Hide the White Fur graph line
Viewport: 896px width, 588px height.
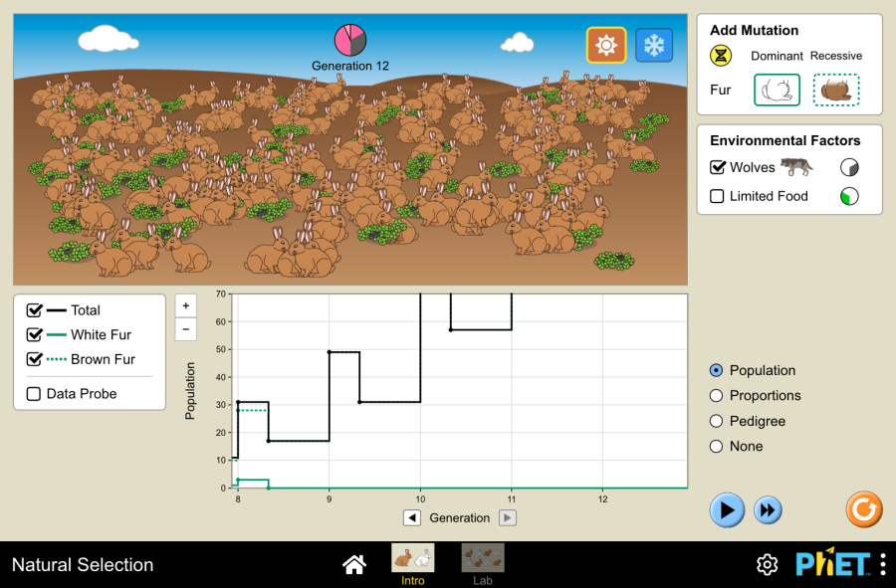click(35, 335)
